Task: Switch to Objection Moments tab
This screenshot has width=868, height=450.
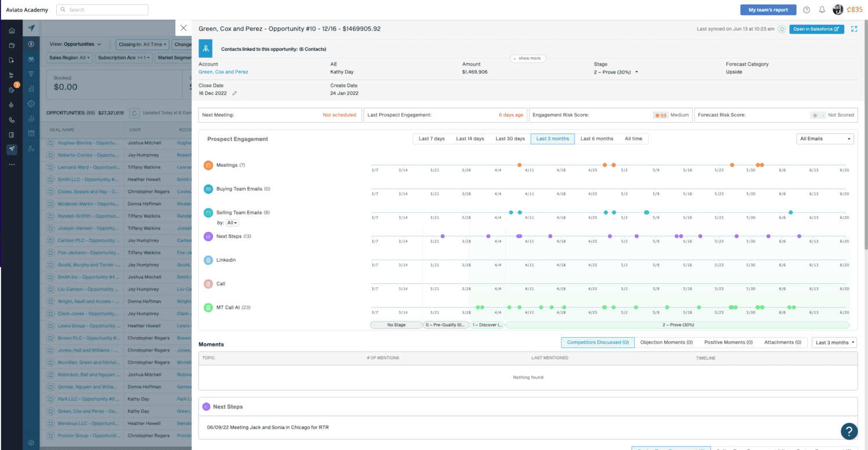Action: 666,342
